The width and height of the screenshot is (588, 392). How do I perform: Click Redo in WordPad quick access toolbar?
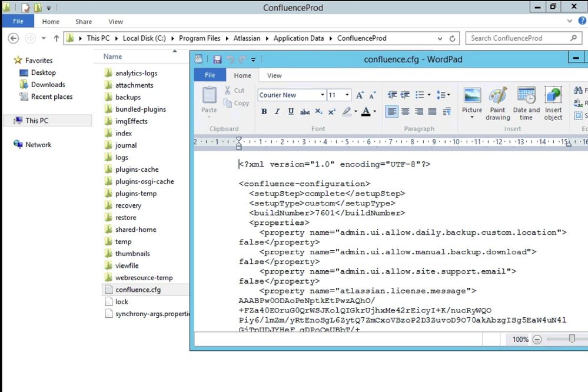(242, 59)
